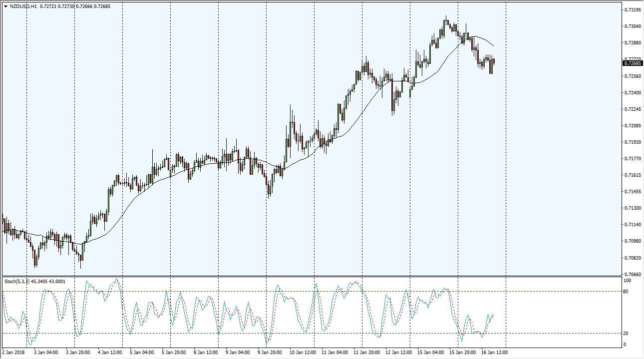Viewport: 644px width, 359px height.
Task: Click the 0.73195 price axis label
Action: [632, 10]
